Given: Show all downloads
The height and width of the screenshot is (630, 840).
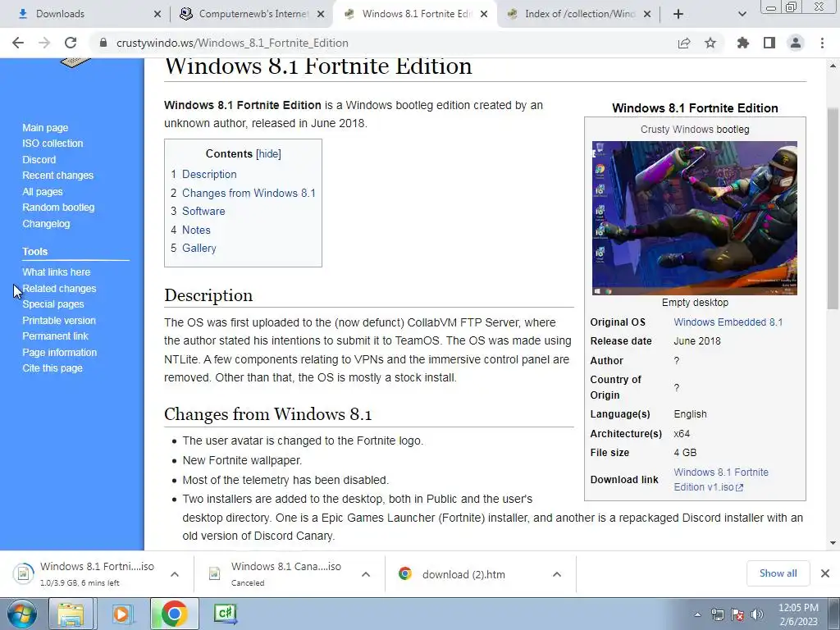Looking at the screenshot, I should tap(778, 573).
